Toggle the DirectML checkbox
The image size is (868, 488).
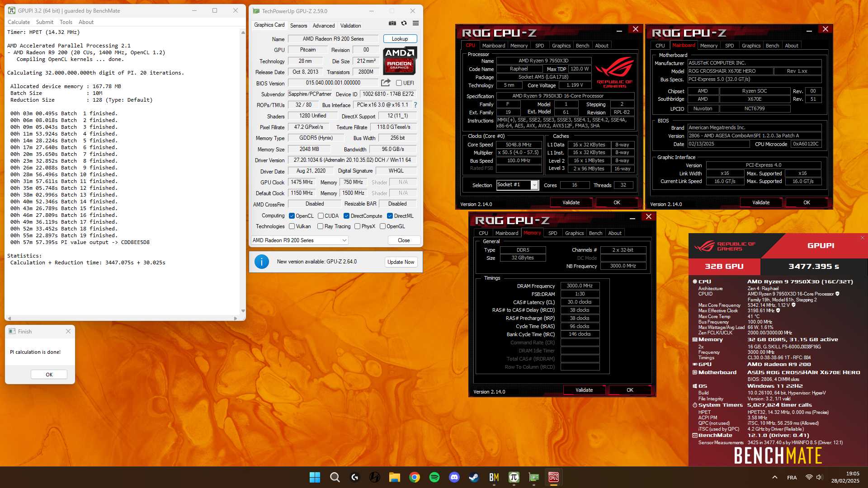390,216
